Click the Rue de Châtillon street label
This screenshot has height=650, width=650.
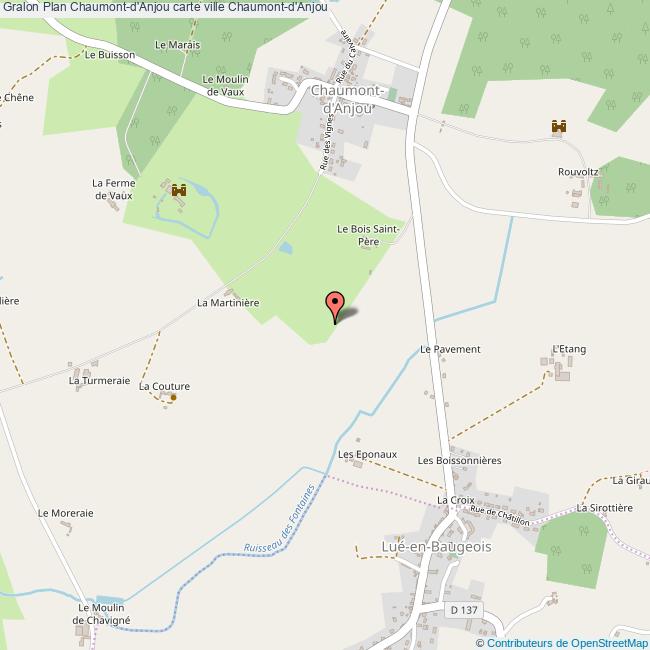click(x=500, y=515)
